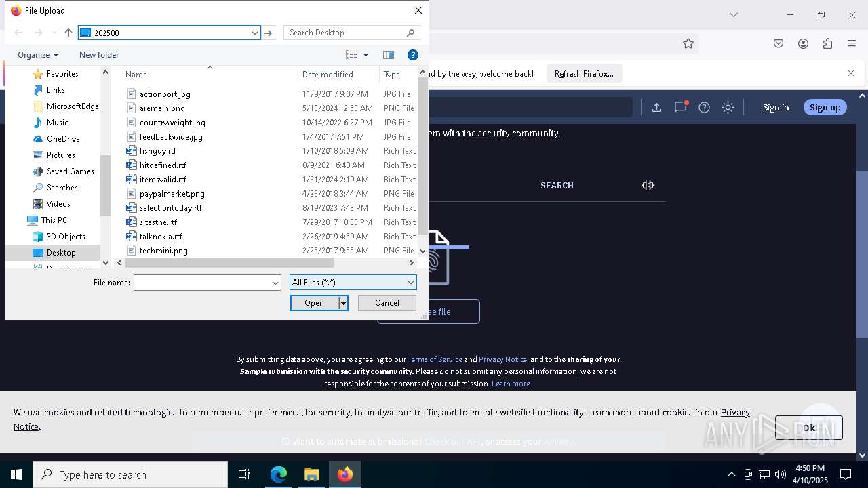Click the Learn more link
Image resolution: width=868 pixels, height=488 pixels.
click(511, 384)
